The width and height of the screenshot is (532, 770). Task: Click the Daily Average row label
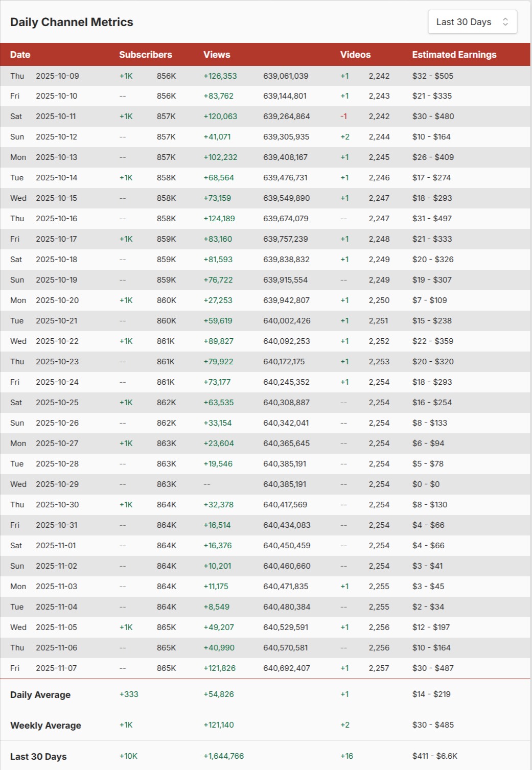(x=40, y=695)
